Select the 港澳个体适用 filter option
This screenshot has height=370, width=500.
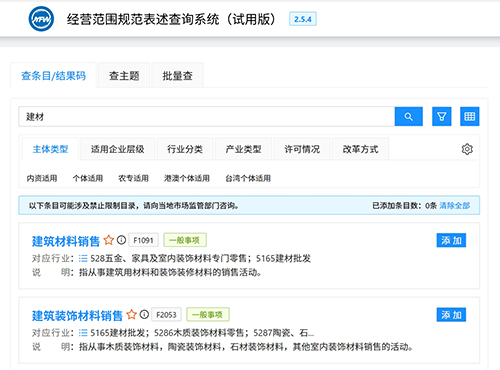coord(187,178)
